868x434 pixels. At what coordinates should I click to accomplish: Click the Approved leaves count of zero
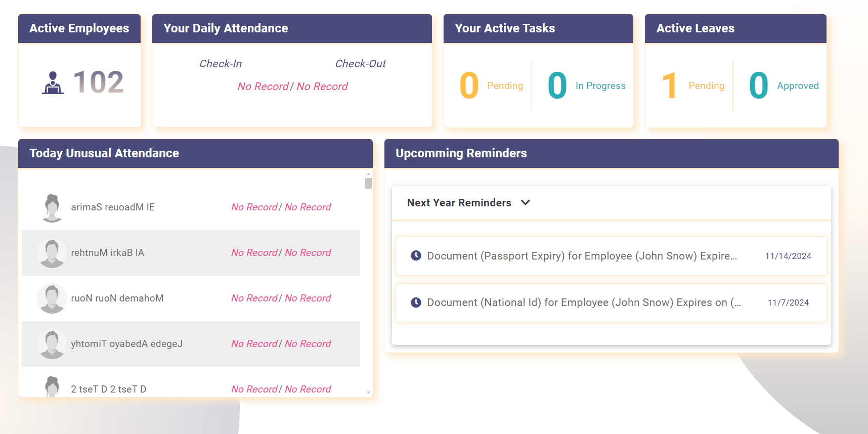coord(758,85)
